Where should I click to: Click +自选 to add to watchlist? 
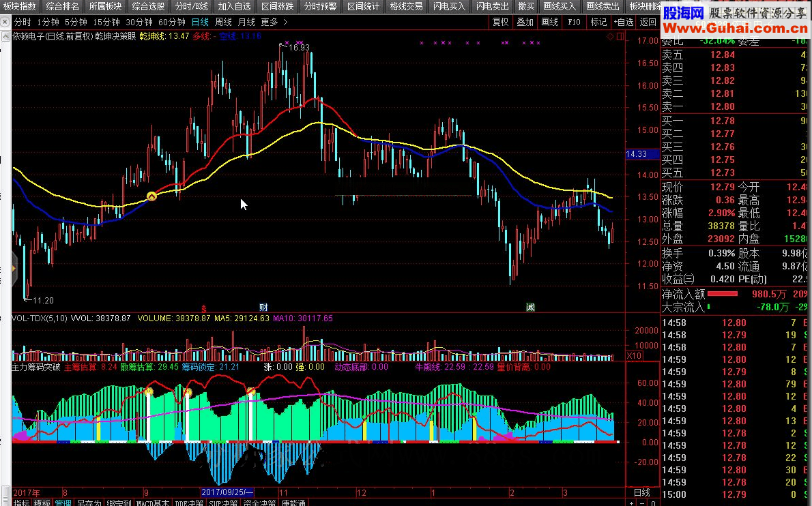pyautogui.click(x=624, y=23)
